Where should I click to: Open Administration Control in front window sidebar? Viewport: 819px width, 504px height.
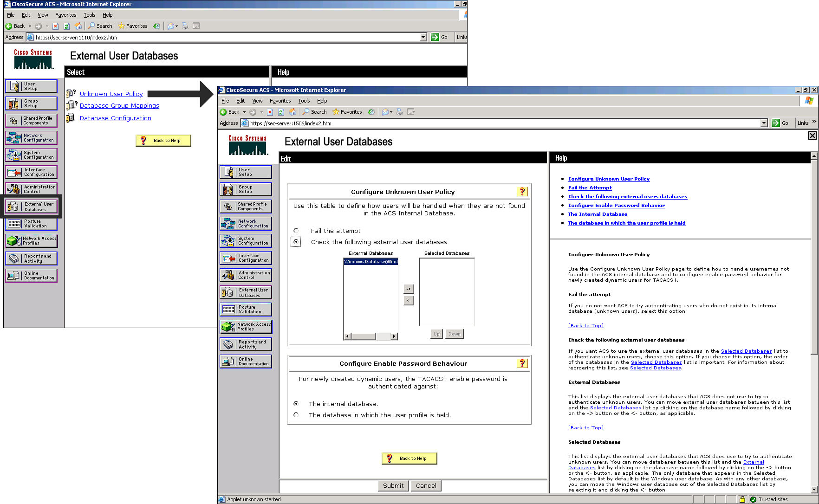246,275
